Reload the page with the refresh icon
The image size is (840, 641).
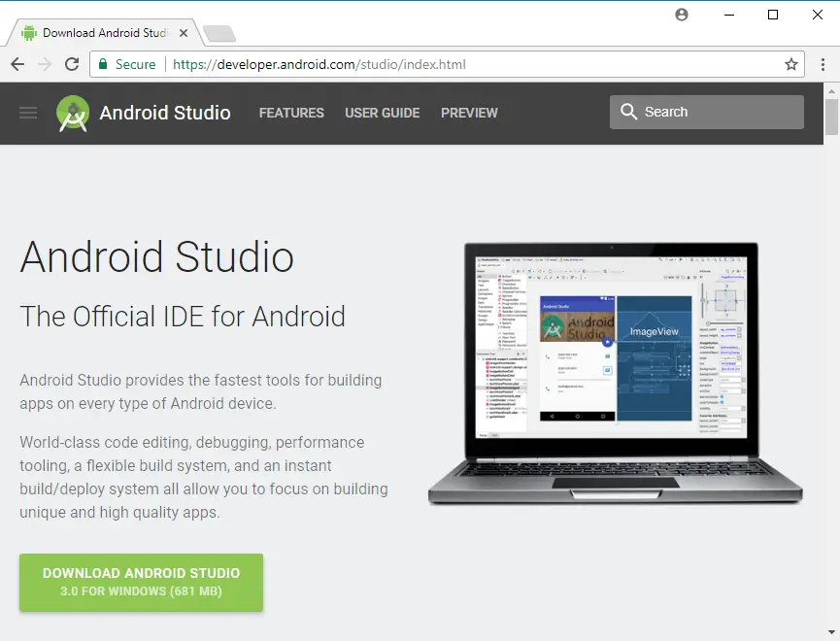pos(72,64)
